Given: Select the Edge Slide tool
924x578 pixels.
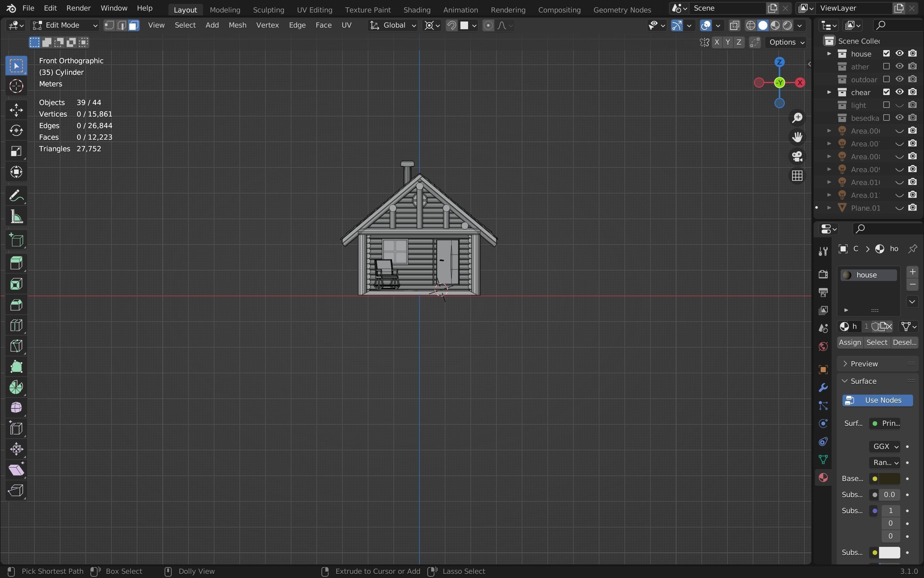Looking at the screenshot, I should point(16,429).
